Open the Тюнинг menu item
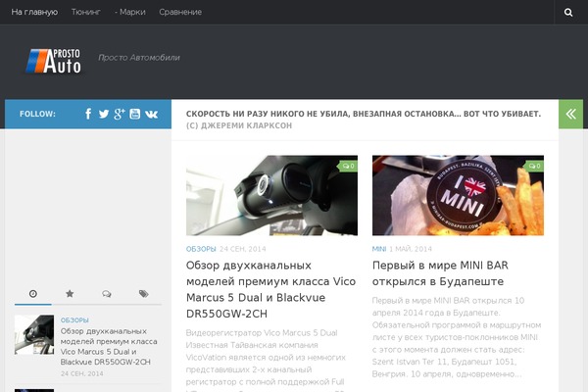Viewport: 588px width, 392px height. (x=86, y=12)
